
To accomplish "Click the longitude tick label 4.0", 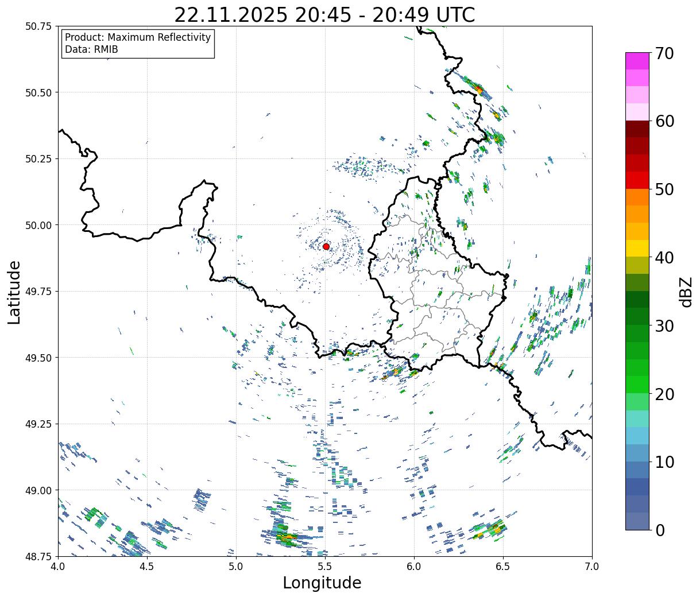I will 58,567.
